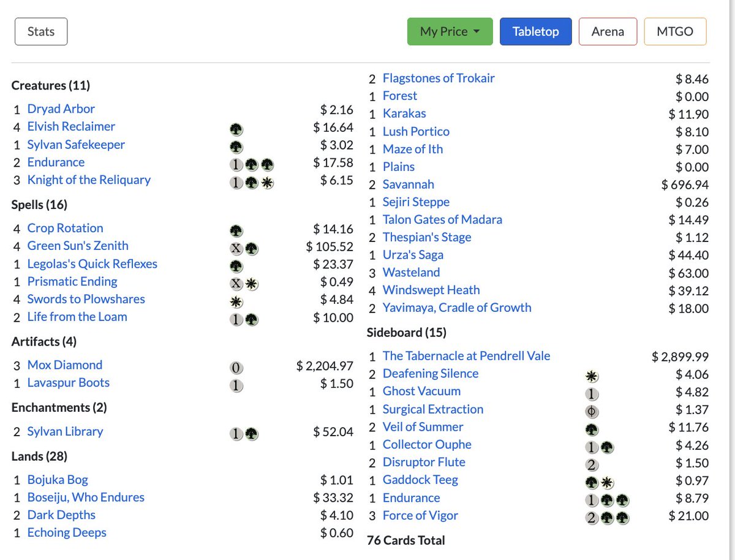Image resolution: width=735 pixels, height=560 pixels.
Task: Open the Flagstones of Trokair link
Action: pyautogui.click(x=439, y=78)
